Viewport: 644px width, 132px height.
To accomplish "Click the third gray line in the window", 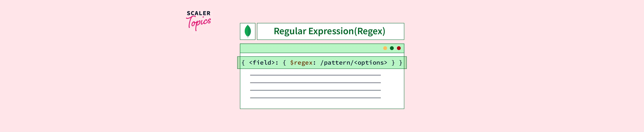I will click(315, 90).
